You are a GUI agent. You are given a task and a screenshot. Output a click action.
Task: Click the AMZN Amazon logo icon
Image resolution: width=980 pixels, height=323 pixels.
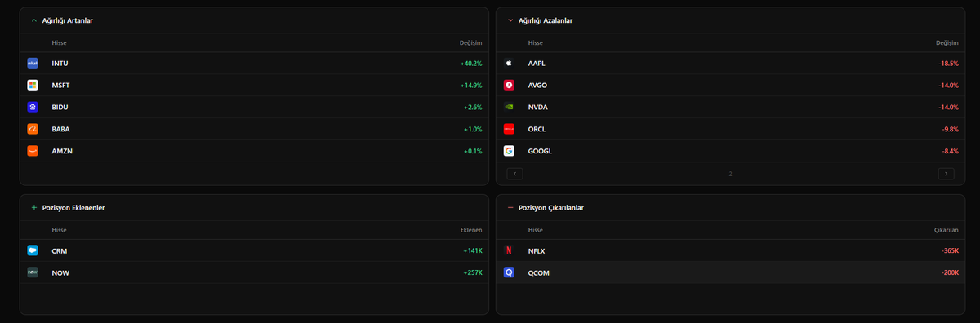click(33, 151)
